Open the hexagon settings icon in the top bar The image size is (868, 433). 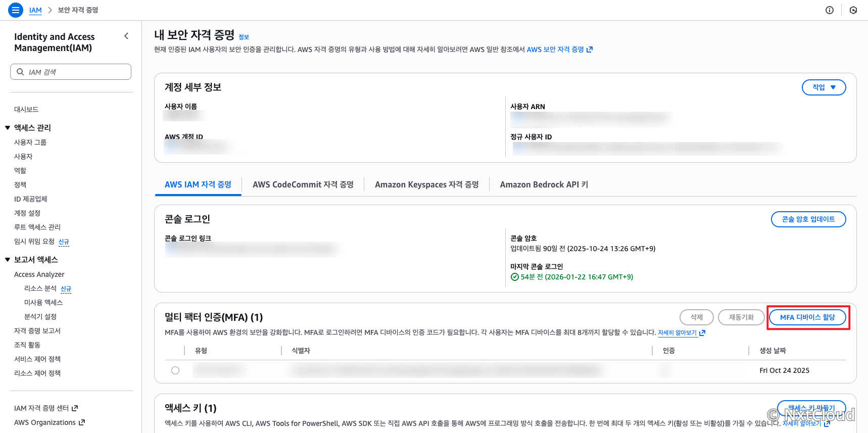coord(853,10)
